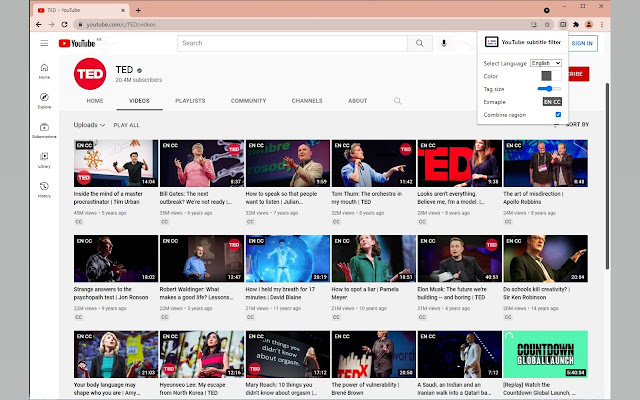The height and width of the screenshot is (400, 640).
Task: Click the 20.4M subscribers text
Action: point(138,80)
